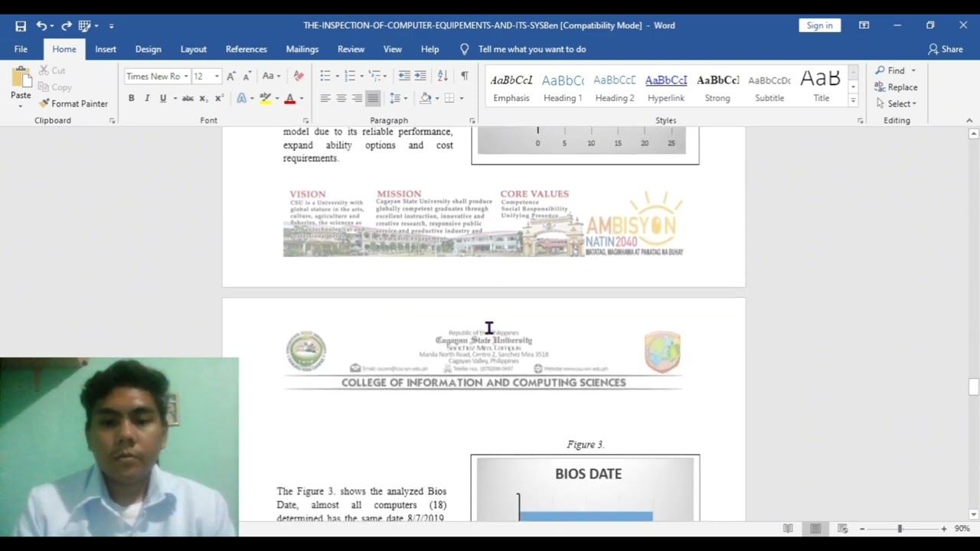
Task: Open the Font dialog launcher
Action: [x=305, y=121]
